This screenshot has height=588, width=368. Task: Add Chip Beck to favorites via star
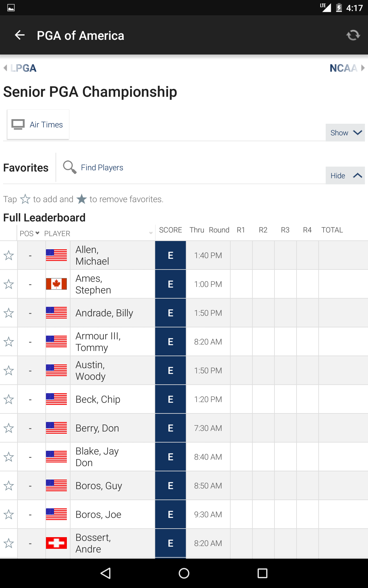pyautogui.click(x=9, y=399)
